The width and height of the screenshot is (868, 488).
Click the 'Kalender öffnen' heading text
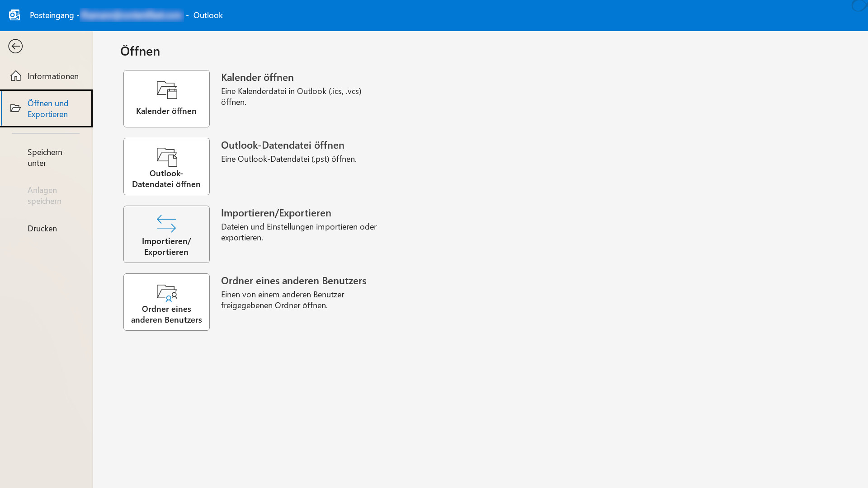click(x=257, y=77)
